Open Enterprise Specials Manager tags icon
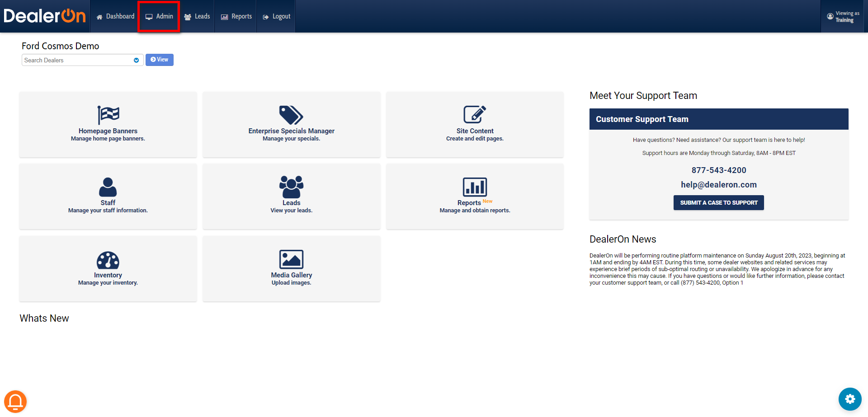Screen dimensions: 868x417 (x=291, y=115)
